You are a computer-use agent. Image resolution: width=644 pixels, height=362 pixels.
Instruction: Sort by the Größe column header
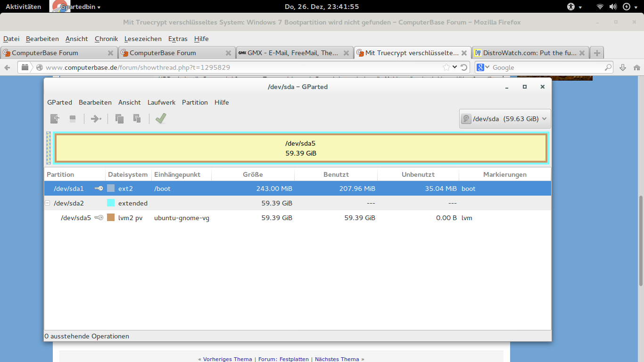[x=253, y=174]
